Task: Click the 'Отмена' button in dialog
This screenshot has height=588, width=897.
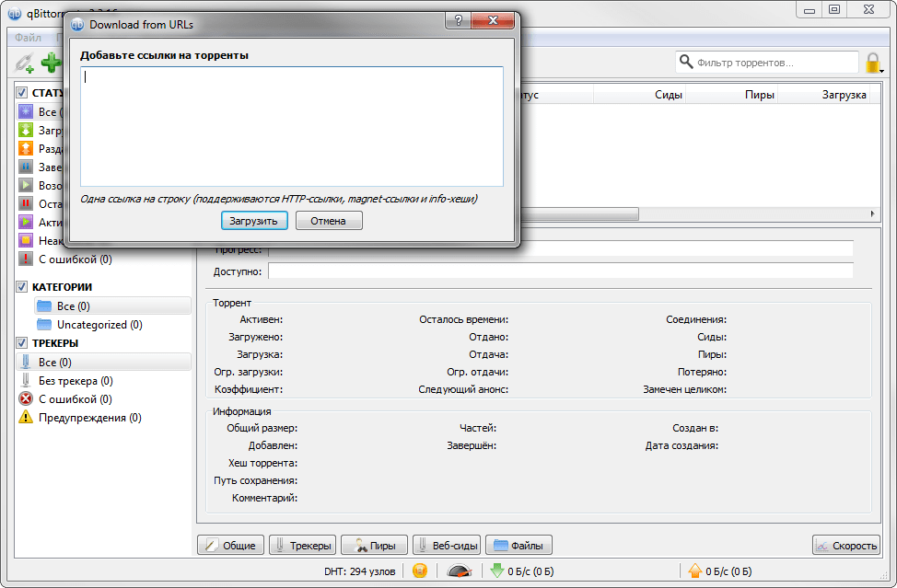Action: [x=329, y=221]
